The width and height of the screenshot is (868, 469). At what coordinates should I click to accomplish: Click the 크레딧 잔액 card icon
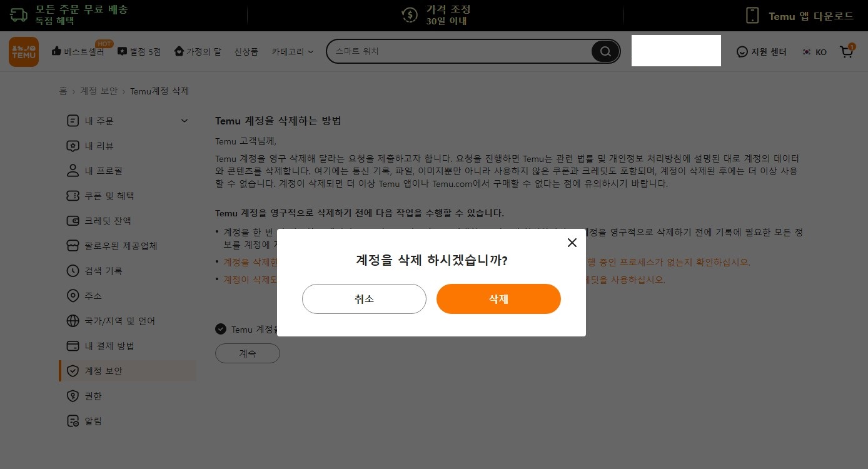(x=72, y=221)
